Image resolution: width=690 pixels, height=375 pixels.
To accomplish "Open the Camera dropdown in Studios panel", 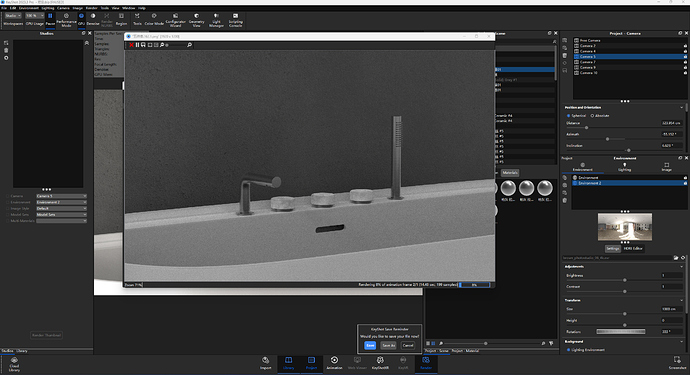I will pos(61,196).
